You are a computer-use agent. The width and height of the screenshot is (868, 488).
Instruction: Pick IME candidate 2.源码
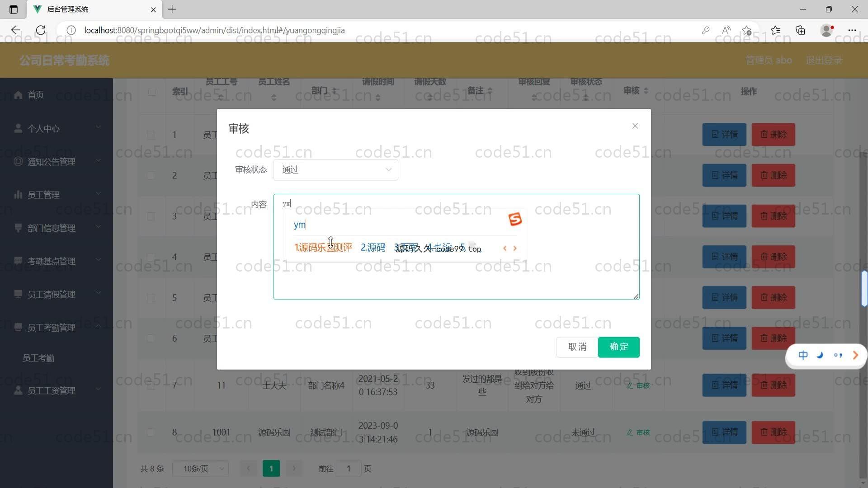[x=373, y=248]
